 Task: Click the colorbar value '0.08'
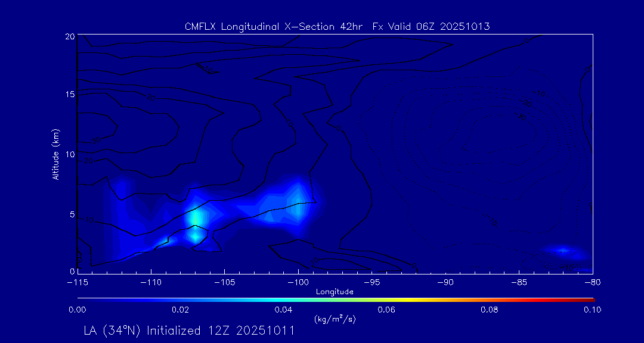tap(490, 310)
